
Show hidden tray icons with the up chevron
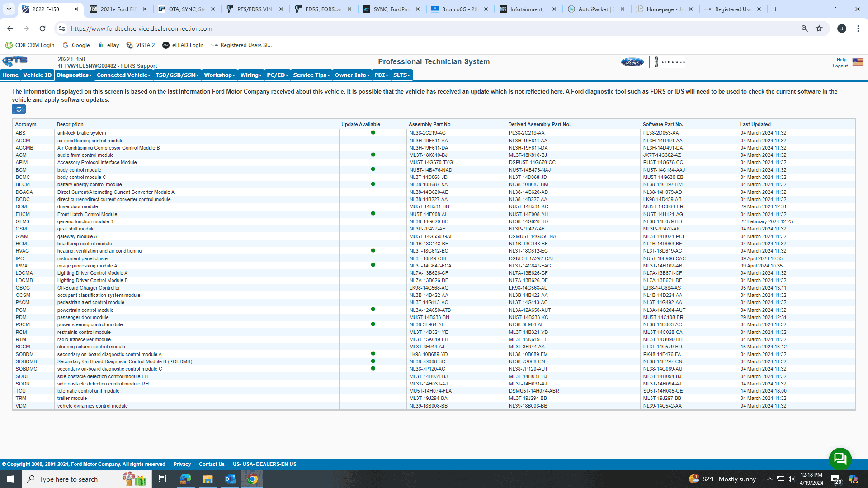769,479
